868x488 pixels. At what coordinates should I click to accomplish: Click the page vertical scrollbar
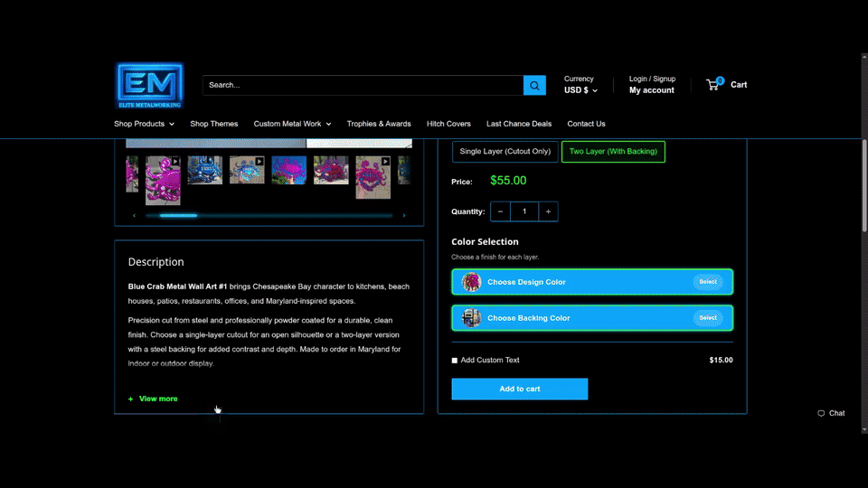[x=864, y=186]
